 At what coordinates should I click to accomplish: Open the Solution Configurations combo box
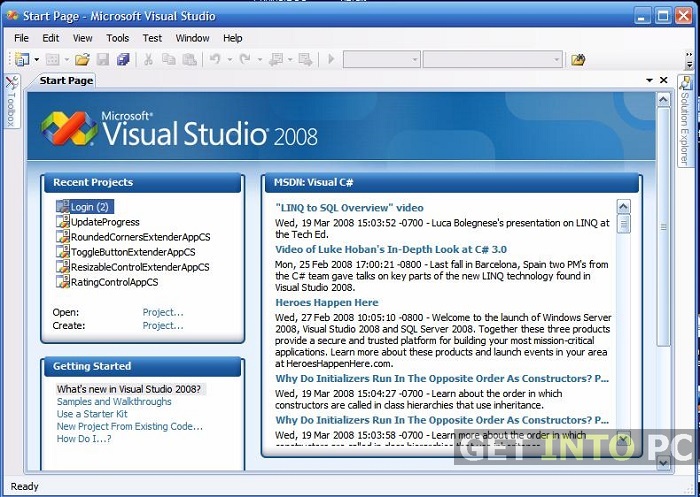point(381,59)
